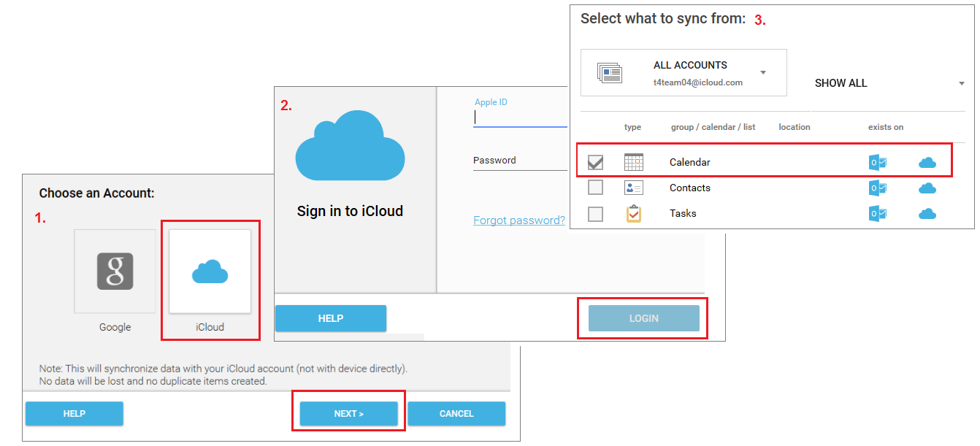Enable the Contacts sync checkbox
Viewport: 980px width, 446px height.
(596, 188)
